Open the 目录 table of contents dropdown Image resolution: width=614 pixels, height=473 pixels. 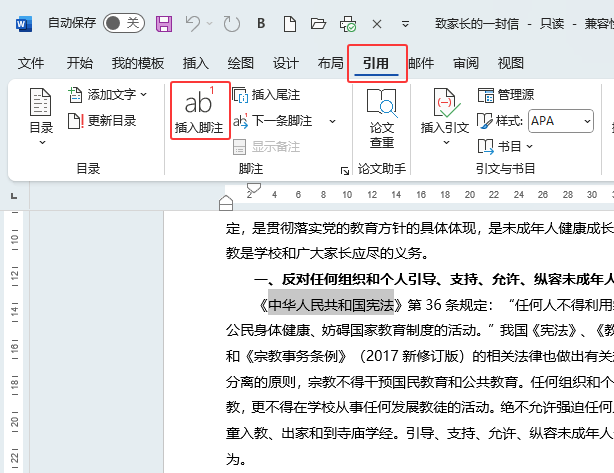pyautogui.click(x=41, y=117)
